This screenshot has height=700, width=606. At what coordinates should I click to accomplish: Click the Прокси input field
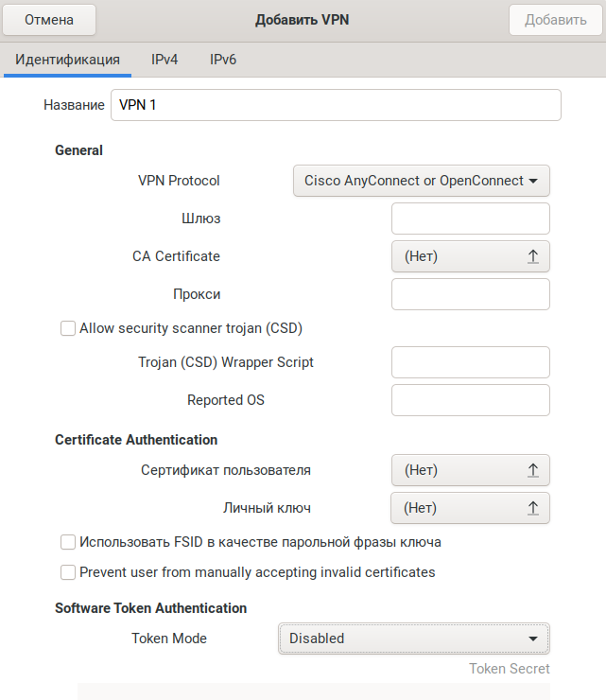pyautogui.click(x=470, y=294)
